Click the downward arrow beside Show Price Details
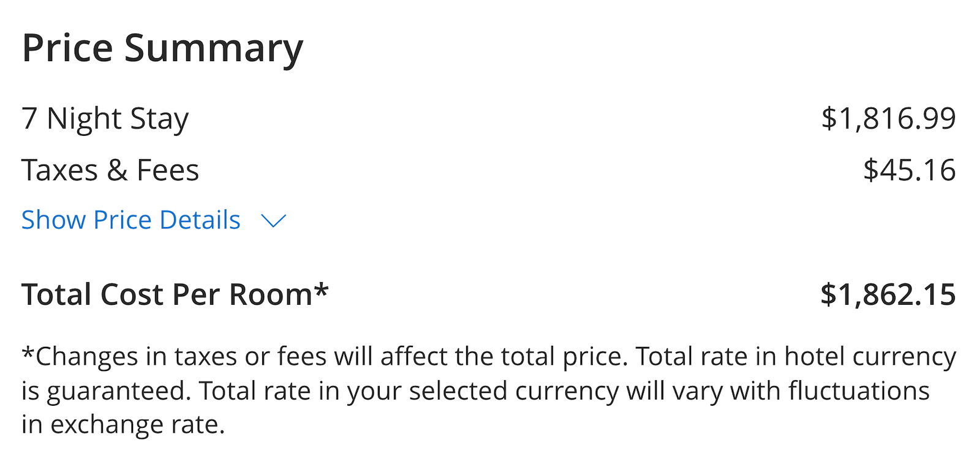The width and height of the screenshot is (980, 459). [274, 220]
